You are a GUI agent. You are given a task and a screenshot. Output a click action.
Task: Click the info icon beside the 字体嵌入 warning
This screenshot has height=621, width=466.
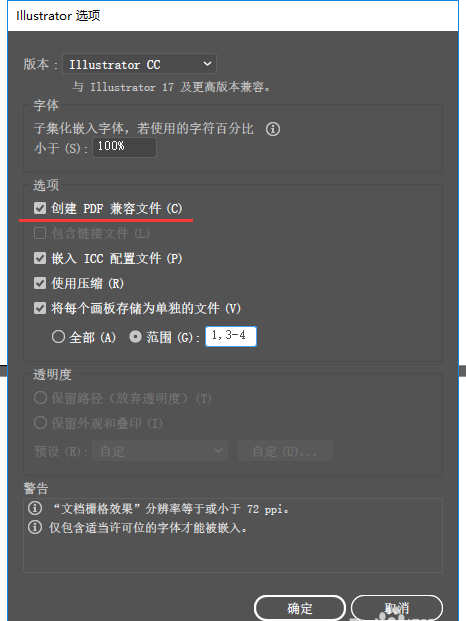coord(35,527)
